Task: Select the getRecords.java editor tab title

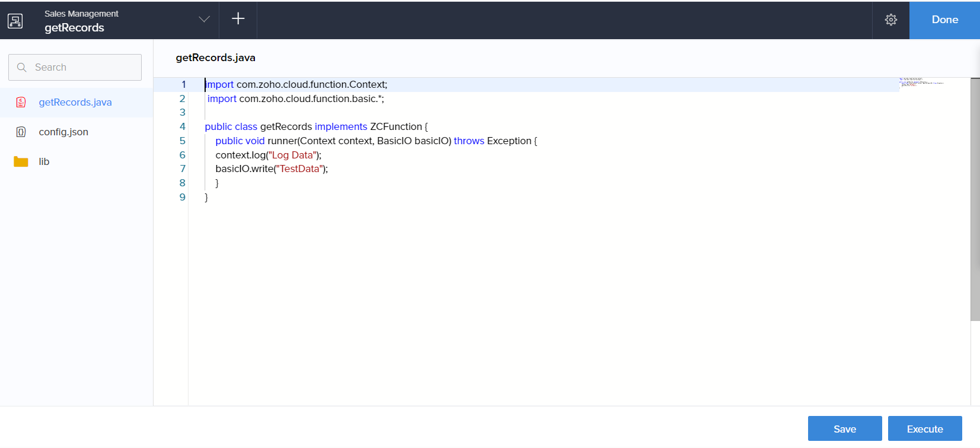Action: [x=215, y=58]
